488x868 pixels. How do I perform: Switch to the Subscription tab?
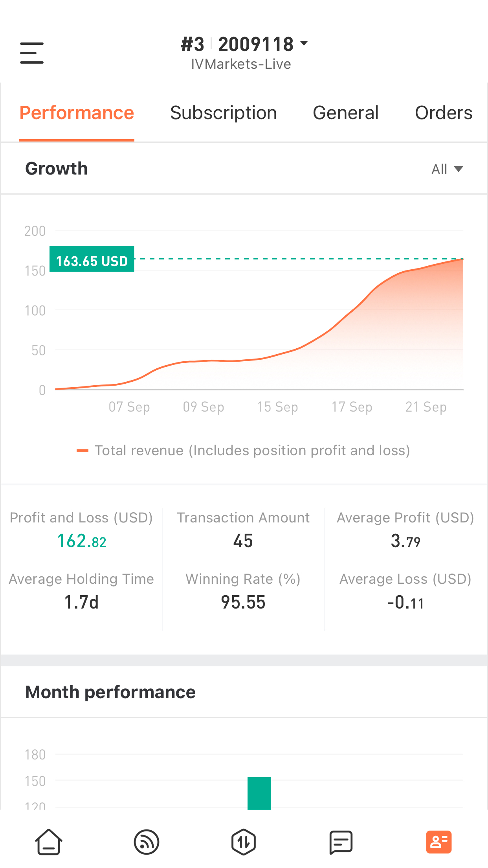(x=224, y=113)
